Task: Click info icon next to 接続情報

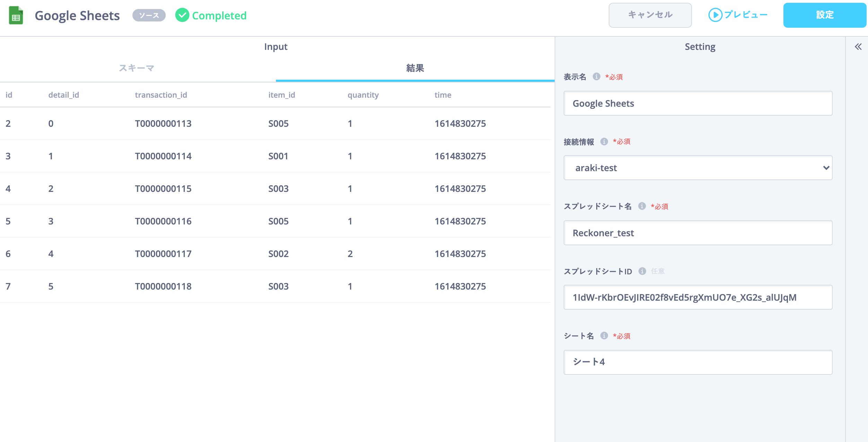Action: pos(604,141)
